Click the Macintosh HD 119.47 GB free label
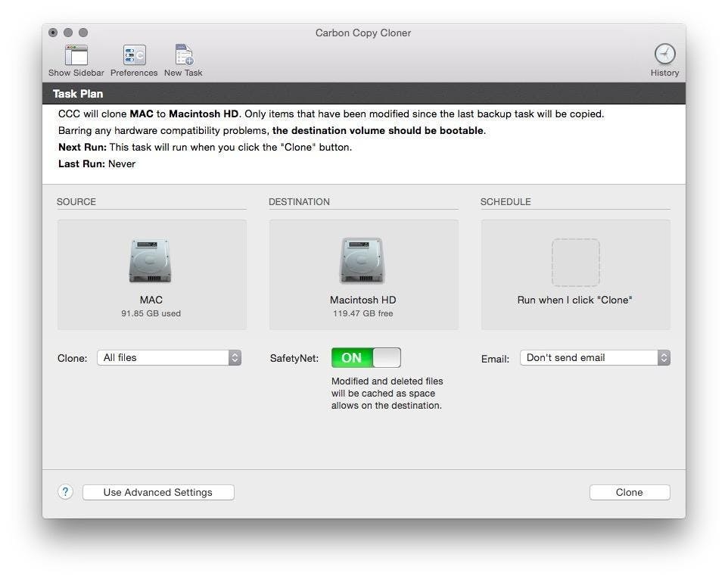This screenshot has height=579, width=728. click(362, 313)
